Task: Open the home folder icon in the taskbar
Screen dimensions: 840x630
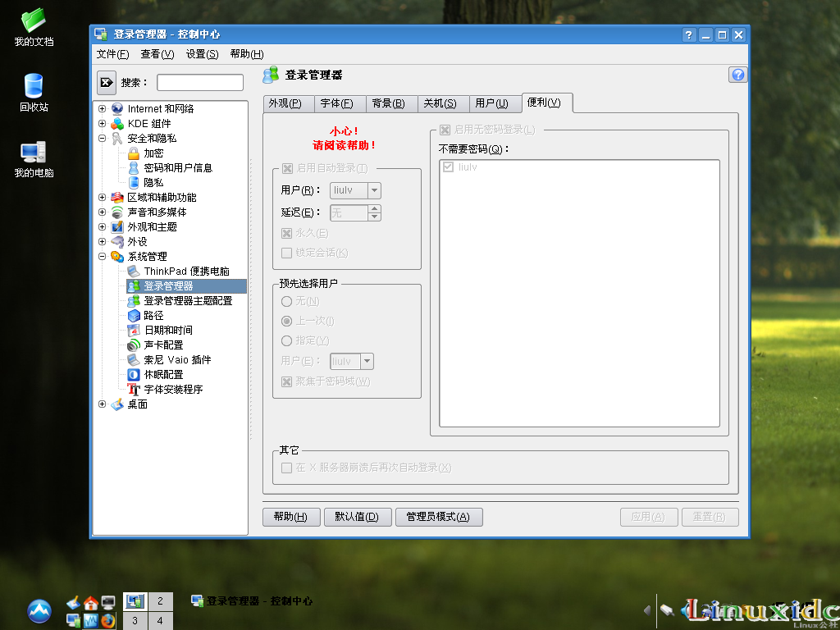Action: pyautogui.click(x=90, y=601)
